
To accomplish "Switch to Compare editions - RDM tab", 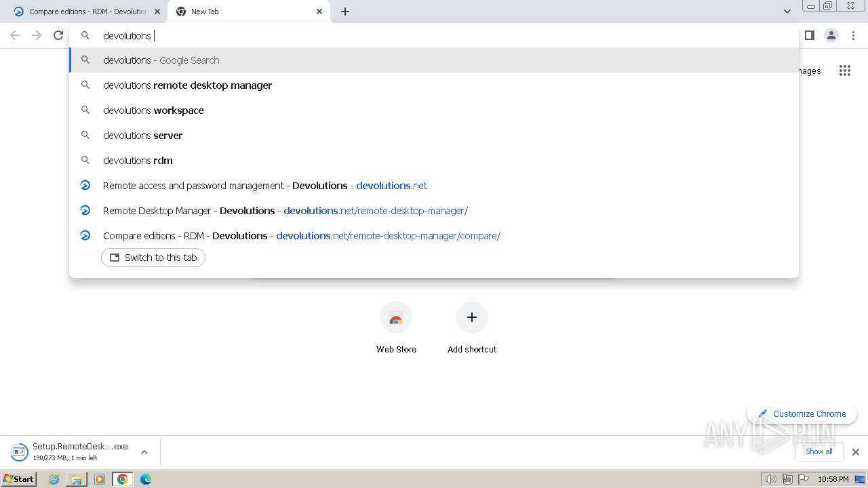I will (x=87, y=12).
